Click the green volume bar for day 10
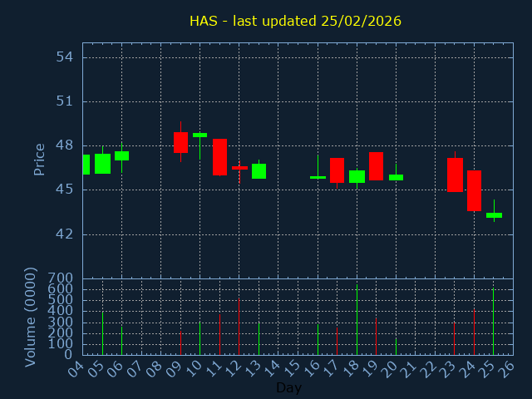The height and width of the screenshot is (399, 532). point(199,338)
